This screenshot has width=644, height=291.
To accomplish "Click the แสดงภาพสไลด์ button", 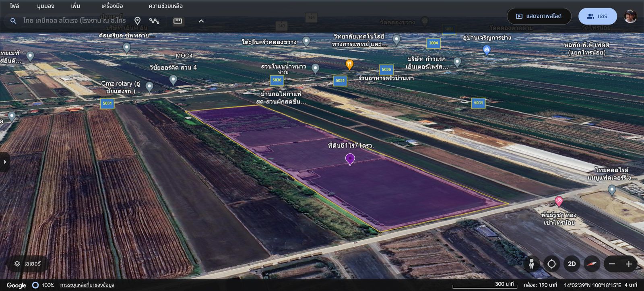I will (x=539, y=16).
